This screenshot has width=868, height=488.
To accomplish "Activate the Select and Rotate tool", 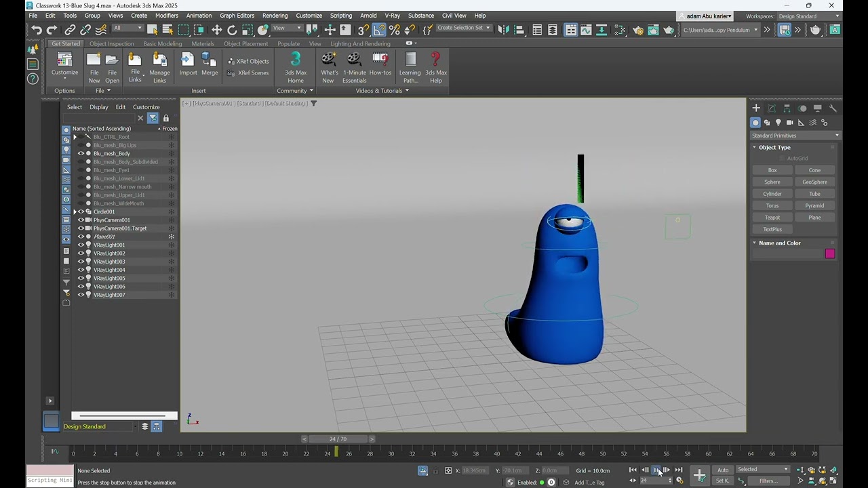I will (232, 30).
